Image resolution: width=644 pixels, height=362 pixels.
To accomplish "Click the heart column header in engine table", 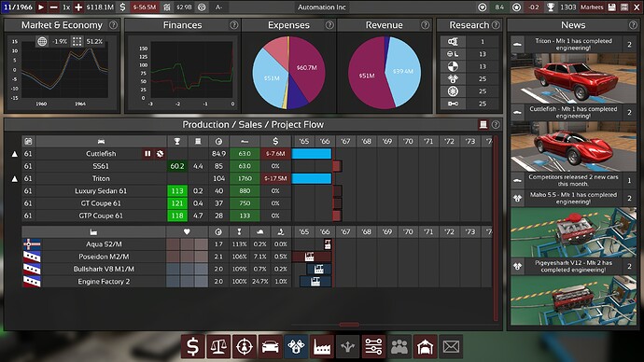I will pos(187,232).
